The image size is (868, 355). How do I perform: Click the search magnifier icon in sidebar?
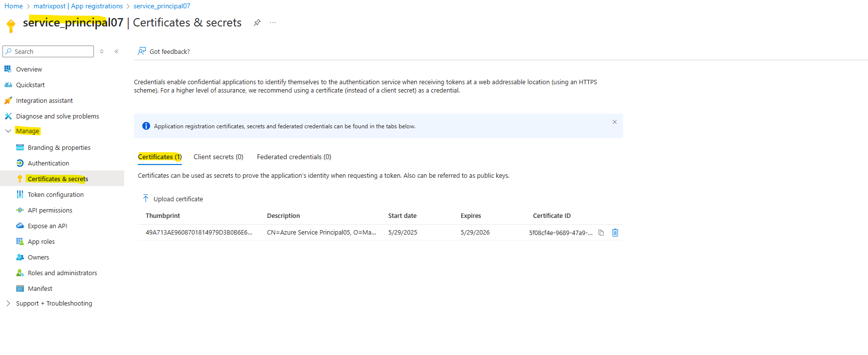click(9, 51)
